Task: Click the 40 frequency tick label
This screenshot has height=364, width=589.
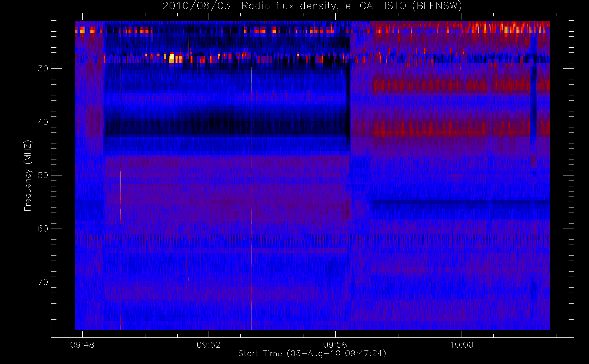Action: [43, 122]
